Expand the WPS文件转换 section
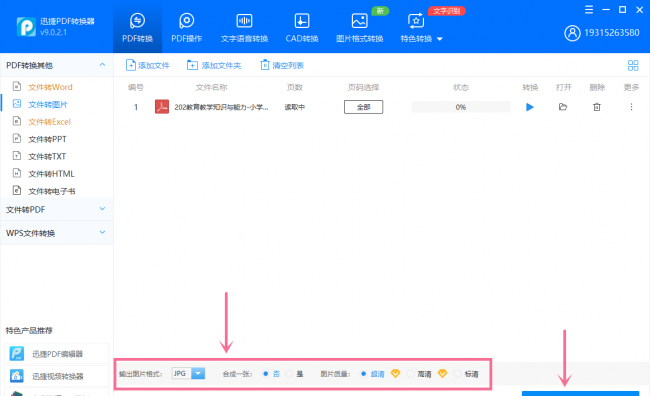Viewport: 650px width, 396px height. 102,233
